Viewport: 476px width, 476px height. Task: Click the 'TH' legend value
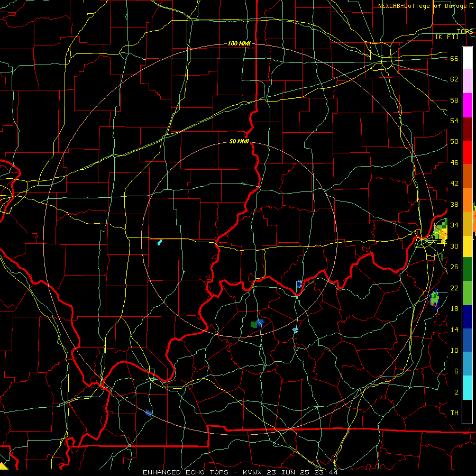[x=454, y=413]
